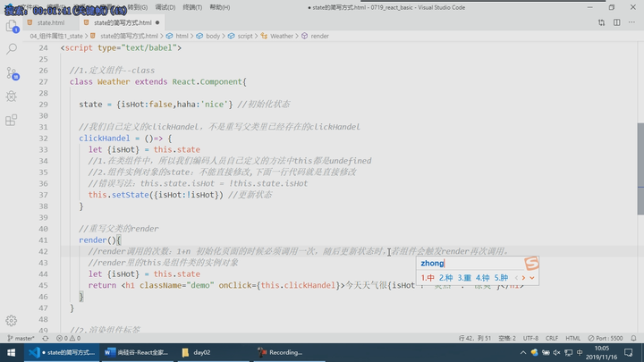
Task: Go to previous IME candidate page
Action: (516, 278)
